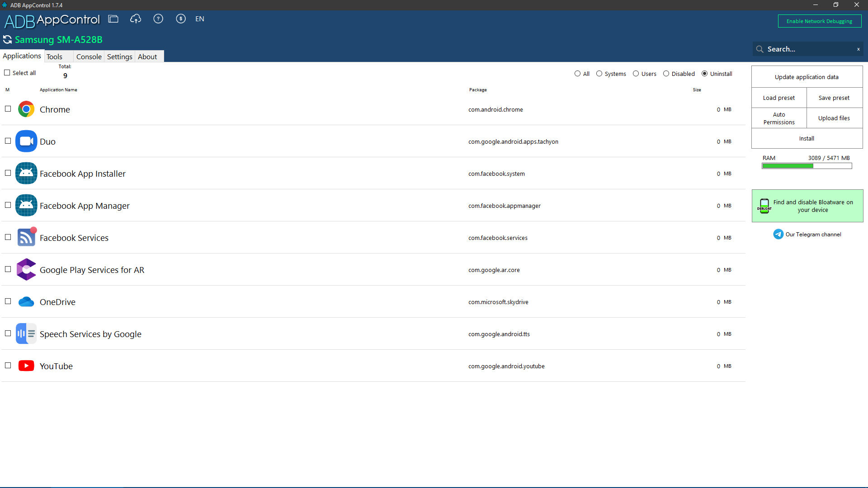The image size is (868, 488).
Task: Click Speech Services by Google icon
Action: coord(26,334)
